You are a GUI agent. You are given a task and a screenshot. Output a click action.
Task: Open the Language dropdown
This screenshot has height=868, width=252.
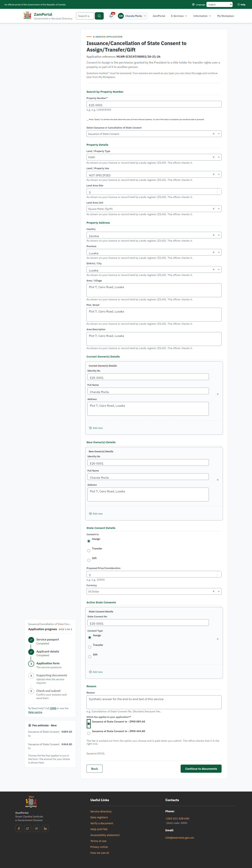(220, 4)
